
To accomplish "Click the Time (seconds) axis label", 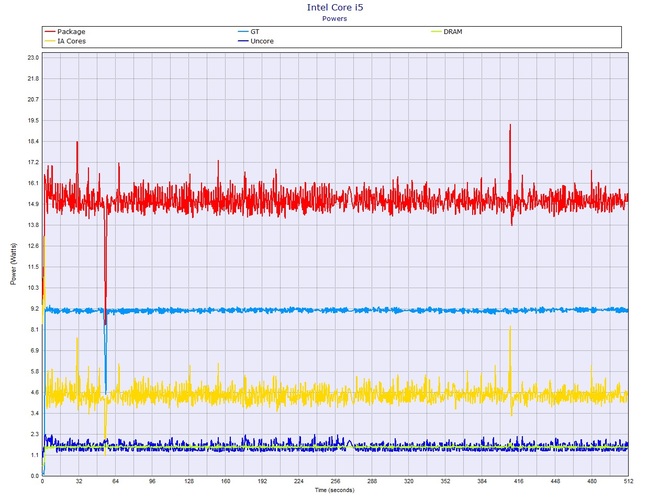I will click(335, 490).
